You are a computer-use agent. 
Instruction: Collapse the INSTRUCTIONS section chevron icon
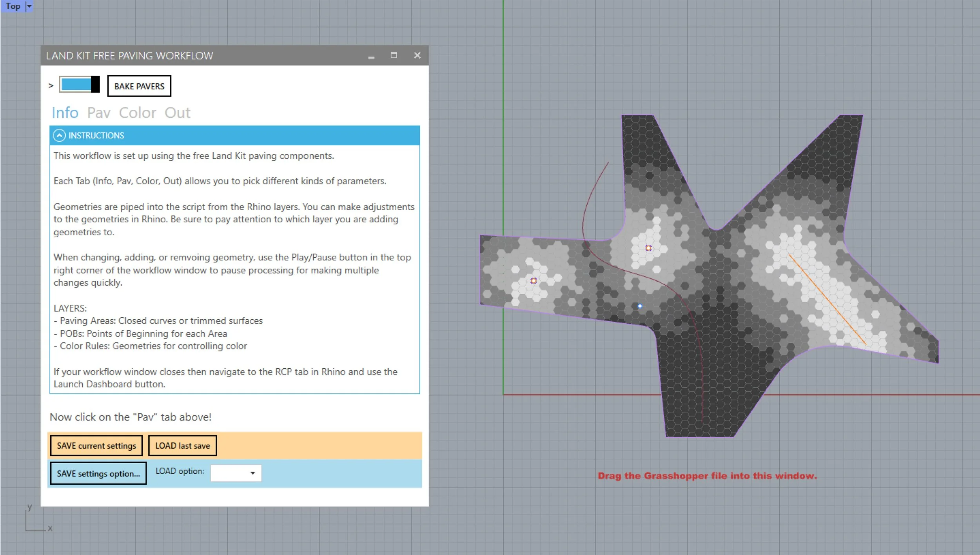pyautogui.click(x=59, y=135)
